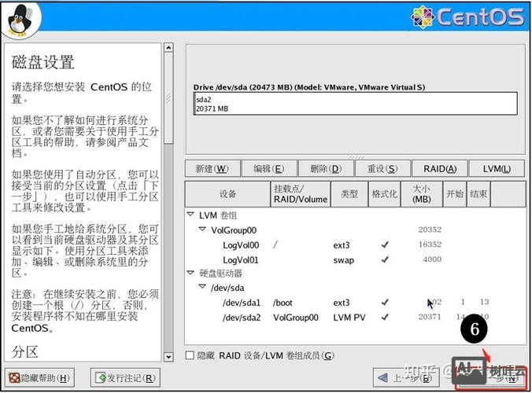This screenshot has height=393, width=532.
Task: Select the /dev/sda2 partition row
Action: tap(355, 318)
